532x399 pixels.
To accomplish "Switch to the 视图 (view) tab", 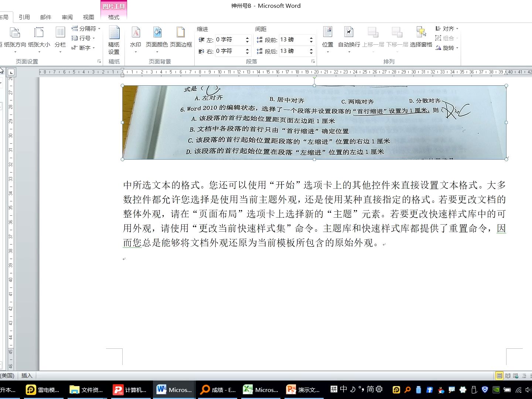I will pos(89,17).
